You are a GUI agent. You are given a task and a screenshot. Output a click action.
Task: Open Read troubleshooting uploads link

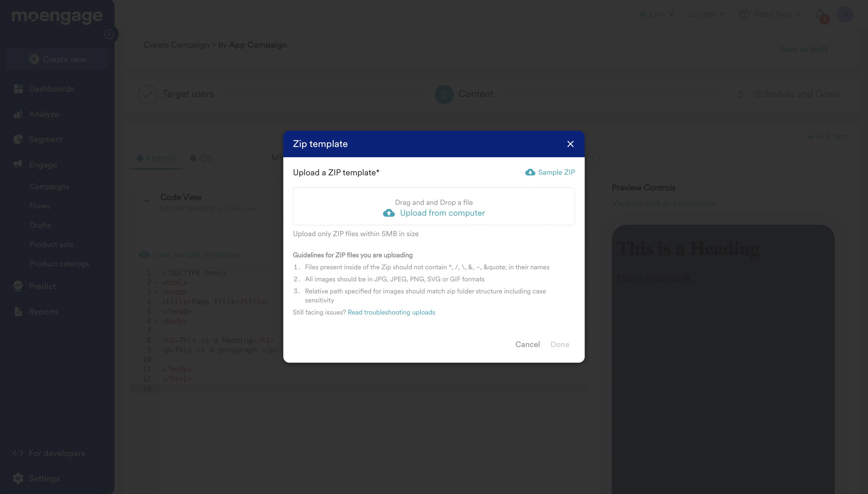391,312
